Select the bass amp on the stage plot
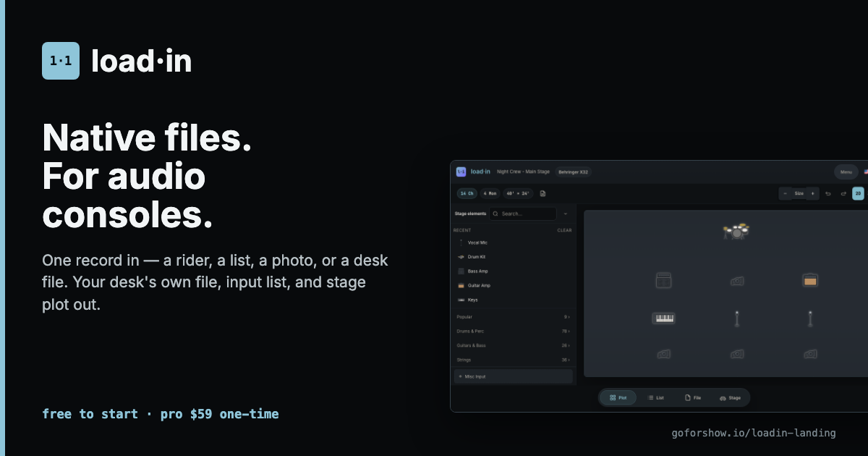The height and width of the screenshot is (456, 868). (663, 281)
